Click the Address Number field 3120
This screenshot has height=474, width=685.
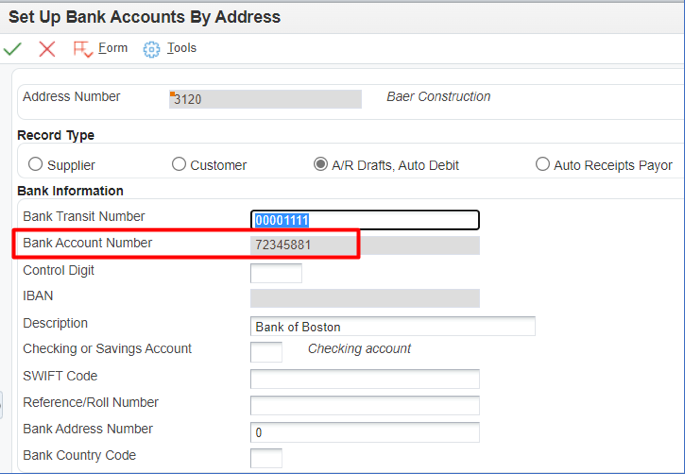[265, 99]
